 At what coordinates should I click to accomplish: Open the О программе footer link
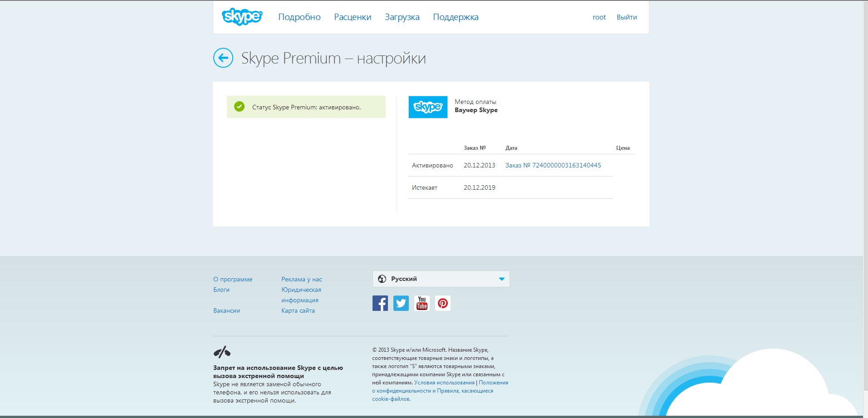point(233,279)
